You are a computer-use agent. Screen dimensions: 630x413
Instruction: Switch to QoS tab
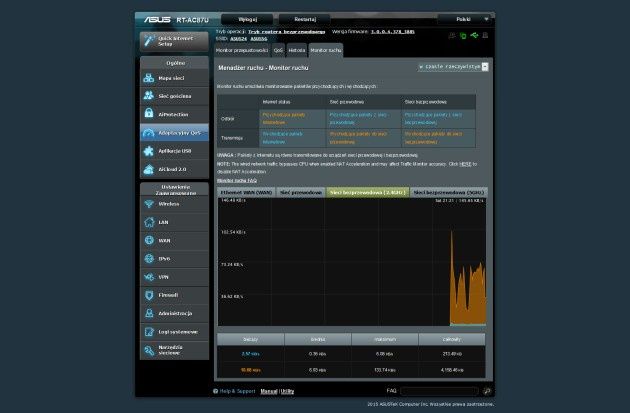[278, 50]
